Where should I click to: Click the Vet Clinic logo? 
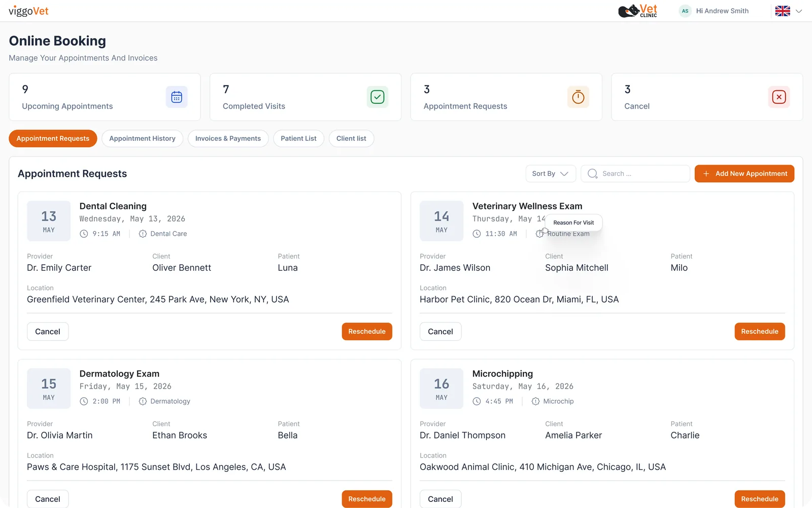(x=637, y=11)
